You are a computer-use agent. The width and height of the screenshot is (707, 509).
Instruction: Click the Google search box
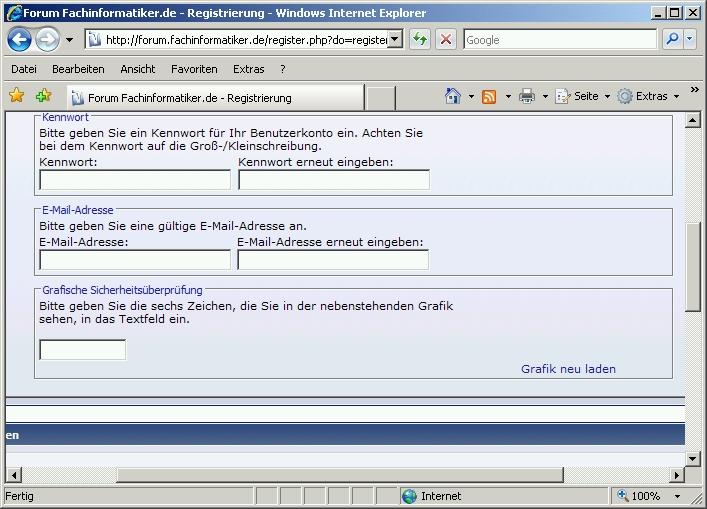(560, 40)
